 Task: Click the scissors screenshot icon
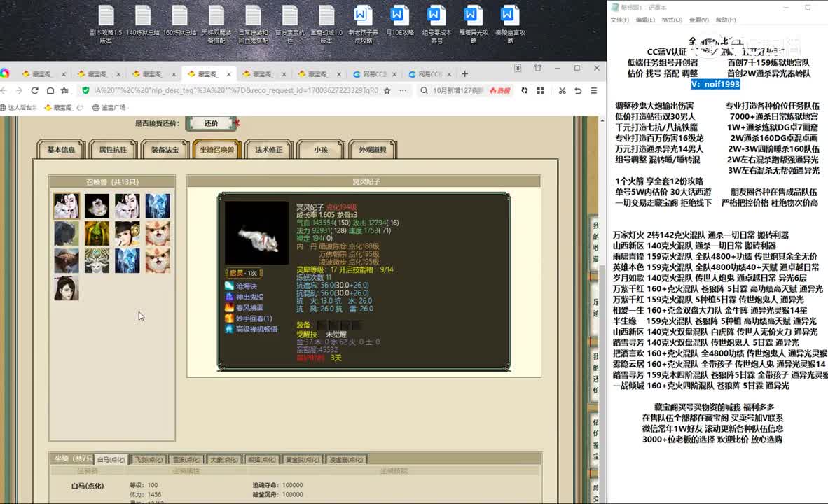tap(562, 91)
